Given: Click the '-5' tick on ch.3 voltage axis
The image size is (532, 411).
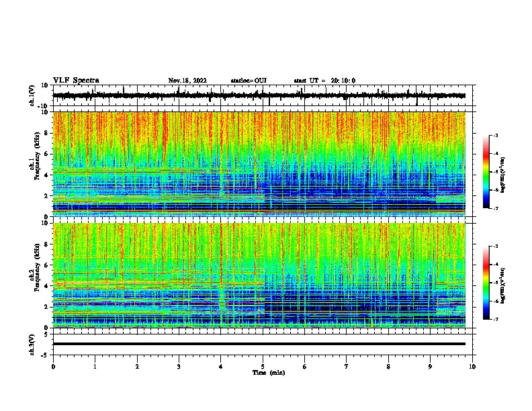Looking at the screenshot, I should [46, 355].
